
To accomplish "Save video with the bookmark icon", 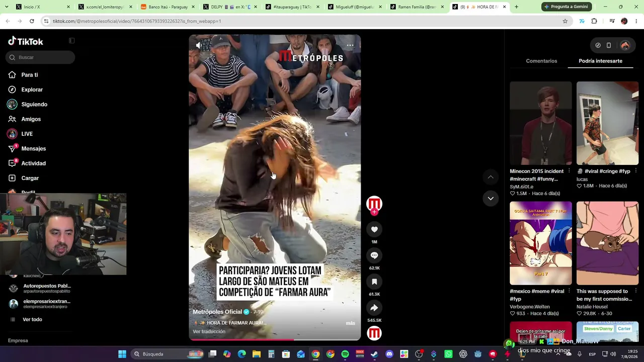I will point(374,282).
